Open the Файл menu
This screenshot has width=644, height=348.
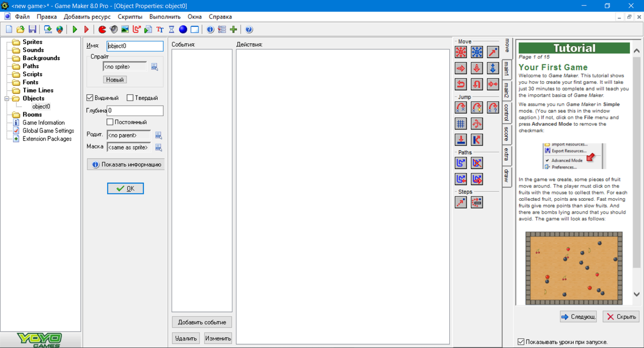pos(23,17)
